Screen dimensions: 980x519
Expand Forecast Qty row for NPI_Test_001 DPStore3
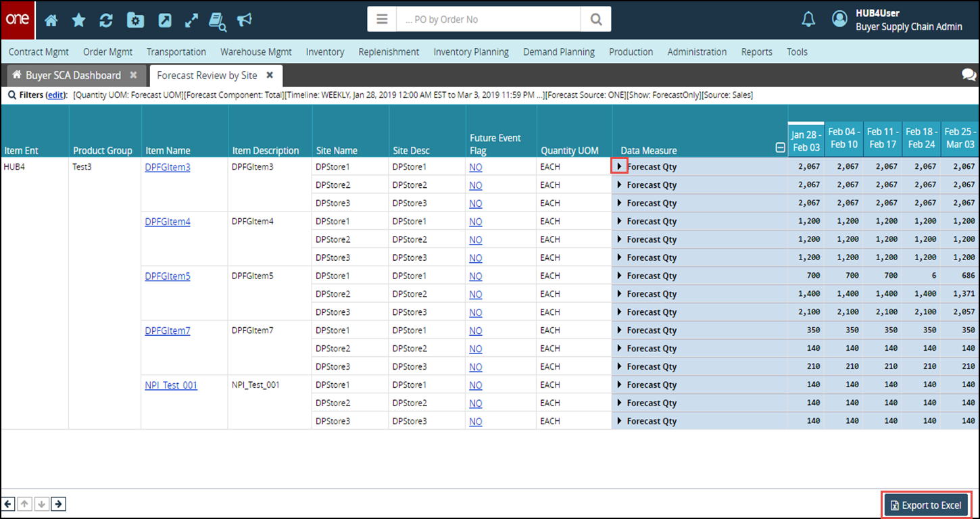tap(619, 421)
